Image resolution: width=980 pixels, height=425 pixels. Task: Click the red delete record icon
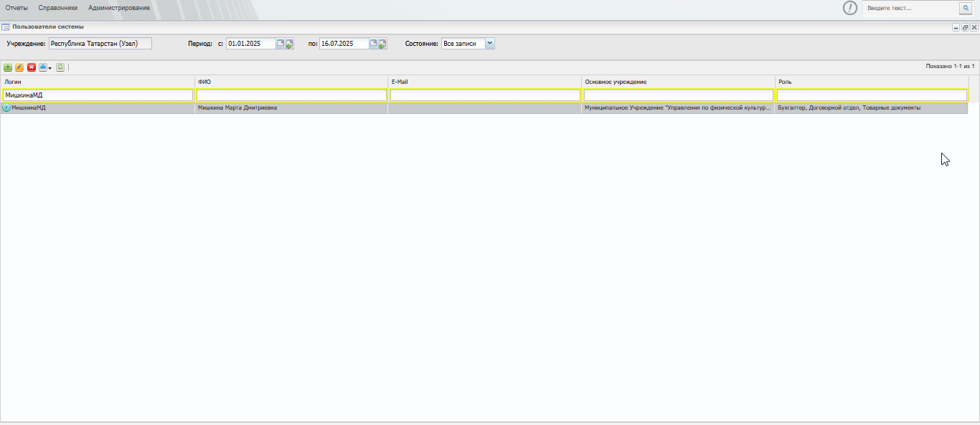[x=32, y=67]
